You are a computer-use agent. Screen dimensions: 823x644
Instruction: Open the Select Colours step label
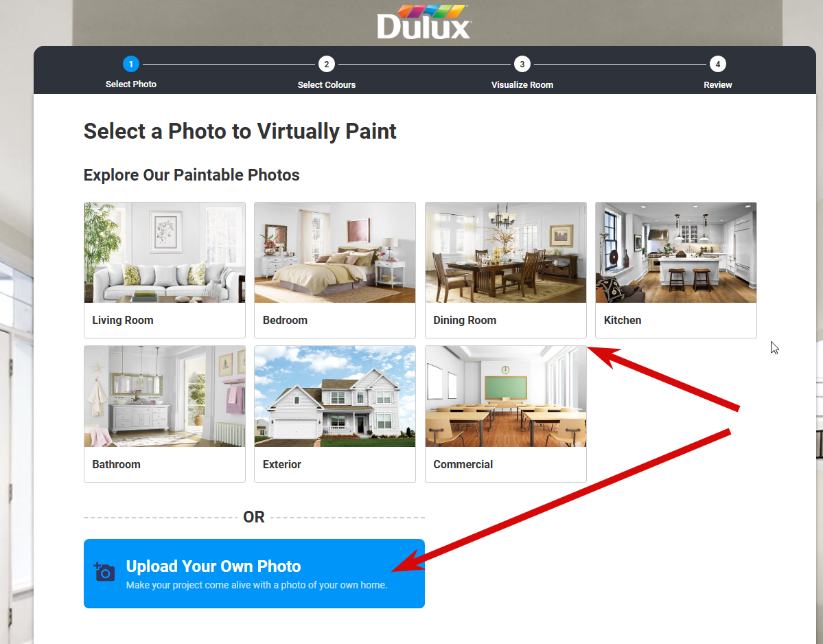click(x=327, y=84)
